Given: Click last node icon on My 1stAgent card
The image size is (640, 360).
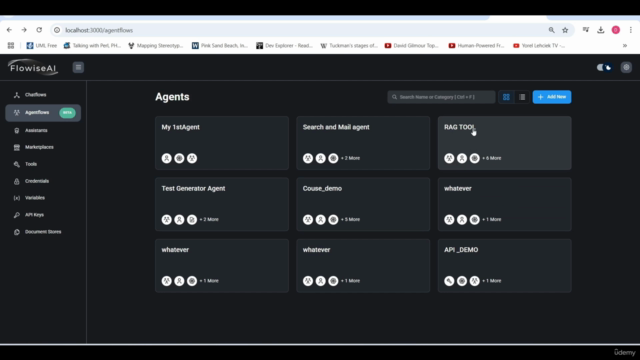Looking at the screenshot, I should pyautogui.click(x=192, y=158).
